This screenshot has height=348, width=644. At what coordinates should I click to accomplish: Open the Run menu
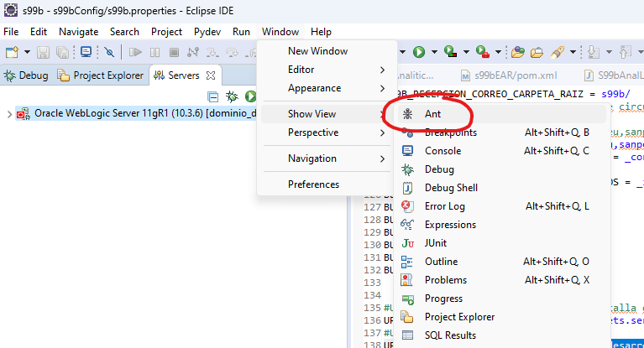point(241,32)
